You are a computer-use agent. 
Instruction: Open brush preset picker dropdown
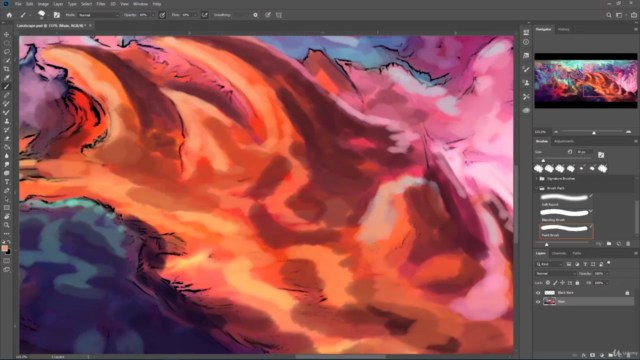[48, 15]
